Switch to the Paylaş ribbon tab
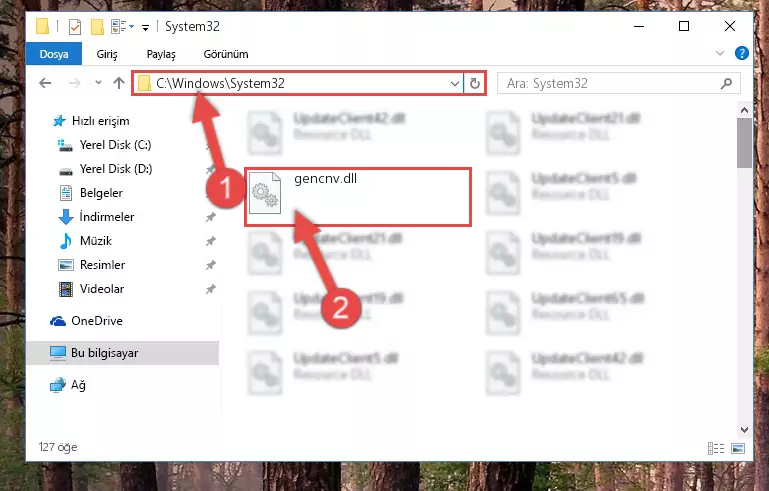Screen dimensions: 769x491 coord(161,54)
